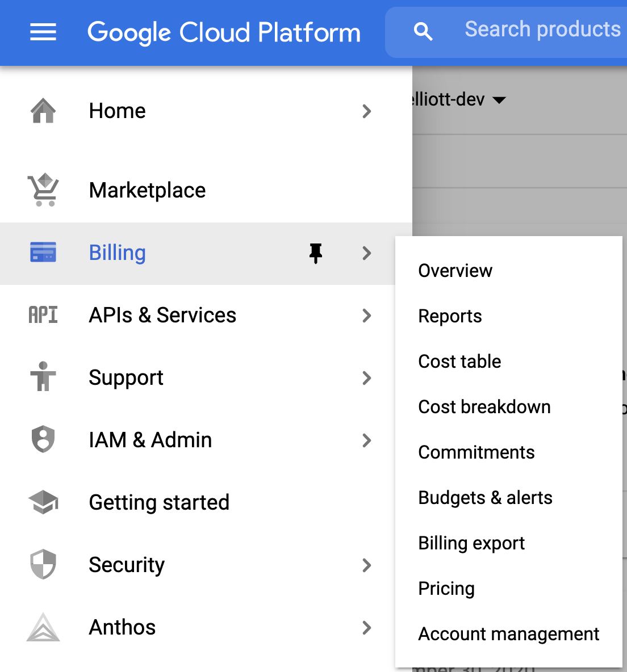
Task: Unpin Billing using the pin icon
Action: 316,253
